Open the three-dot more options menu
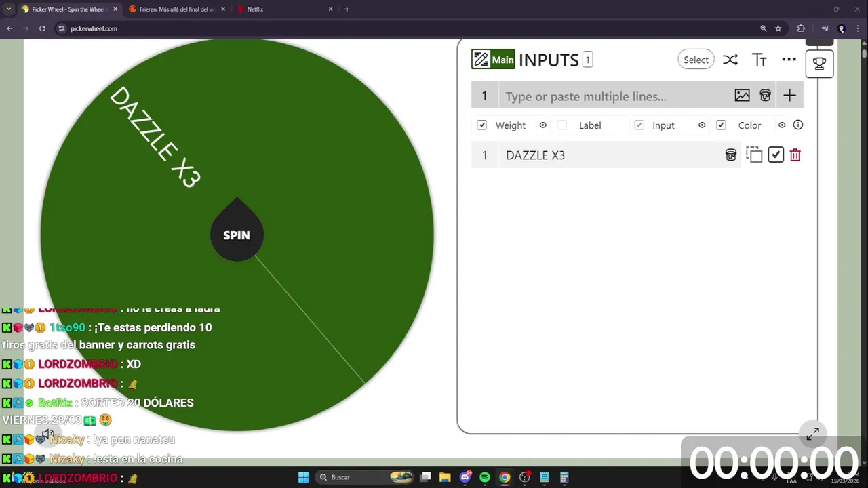Viewport: 868px width, 488px height. (789, 60)
